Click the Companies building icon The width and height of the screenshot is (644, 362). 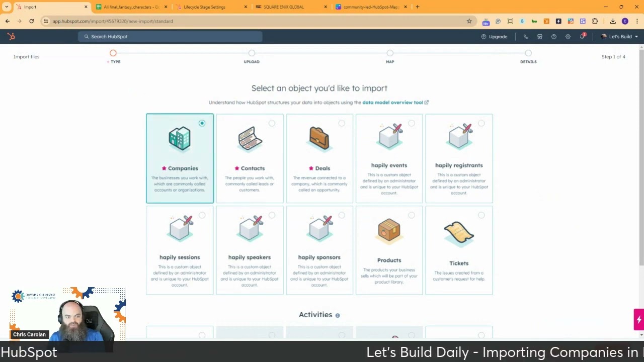click(180, 138)
